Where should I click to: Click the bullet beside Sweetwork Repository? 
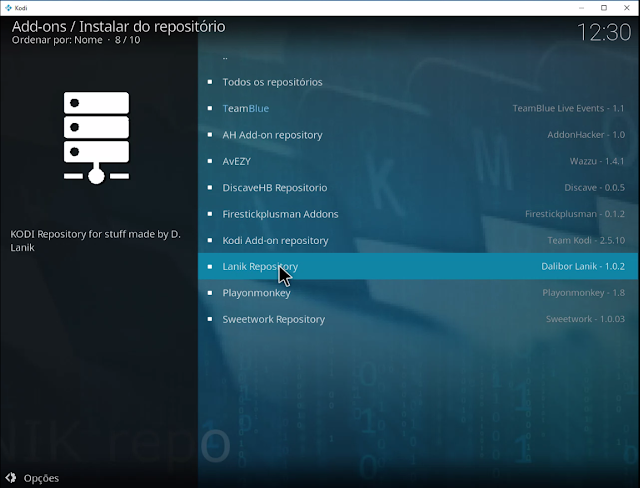coord(210,319)
